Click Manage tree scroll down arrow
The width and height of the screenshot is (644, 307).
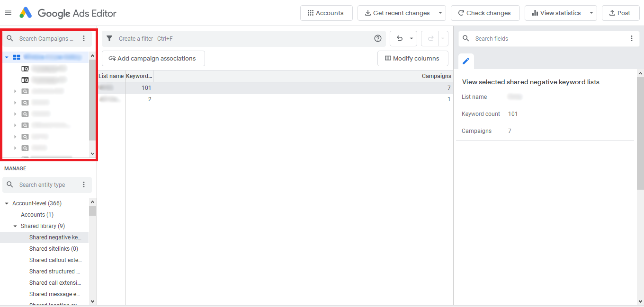tap(92, 301)
